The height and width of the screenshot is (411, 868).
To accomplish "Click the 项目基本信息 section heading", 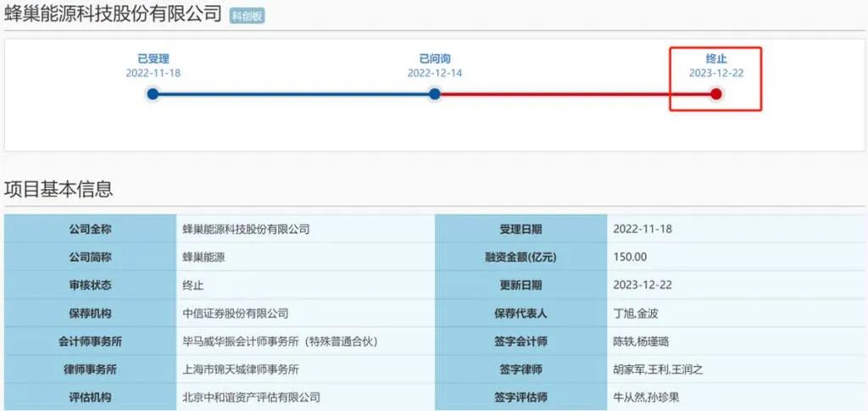I will (x=58, y=189).
